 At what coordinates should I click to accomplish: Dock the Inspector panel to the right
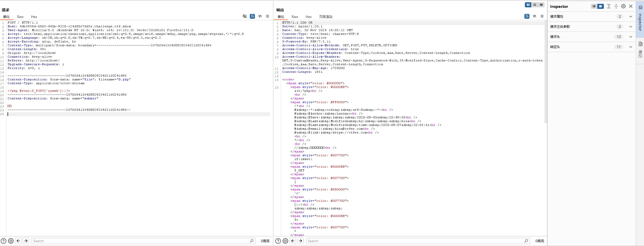click(601, 6)
